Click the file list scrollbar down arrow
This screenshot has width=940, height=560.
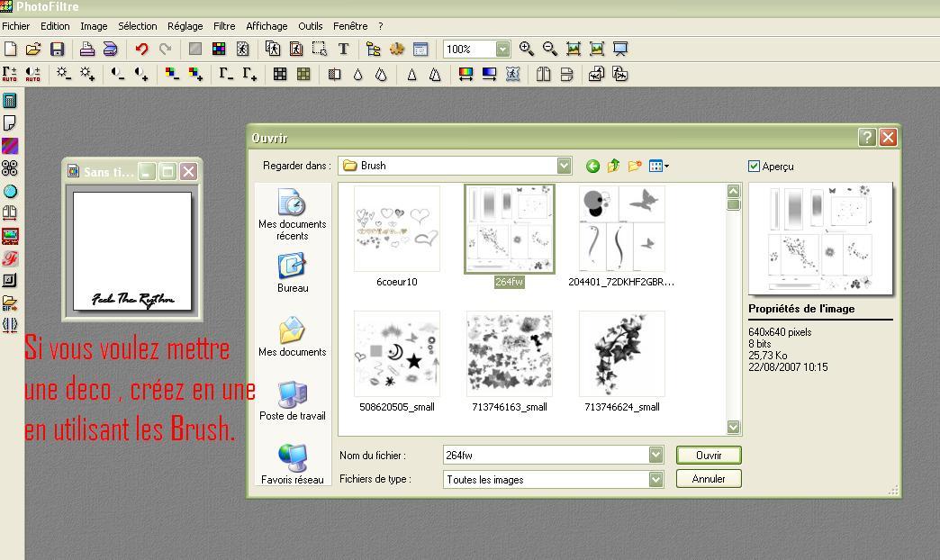733,427
